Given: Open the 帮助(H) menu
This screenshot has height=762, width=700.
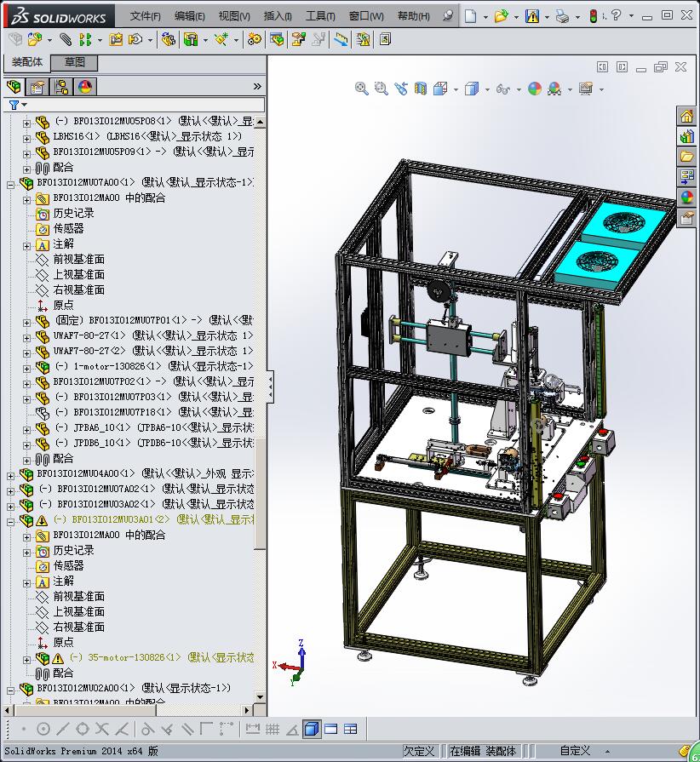Looking at the screenshot, I should [x=414, y=16].
